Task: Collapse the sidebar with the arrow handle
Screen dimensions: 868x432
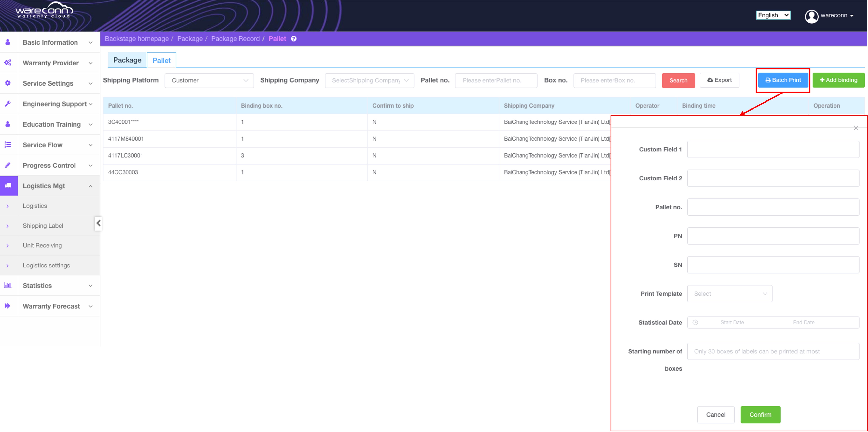Action: [98, 223]
